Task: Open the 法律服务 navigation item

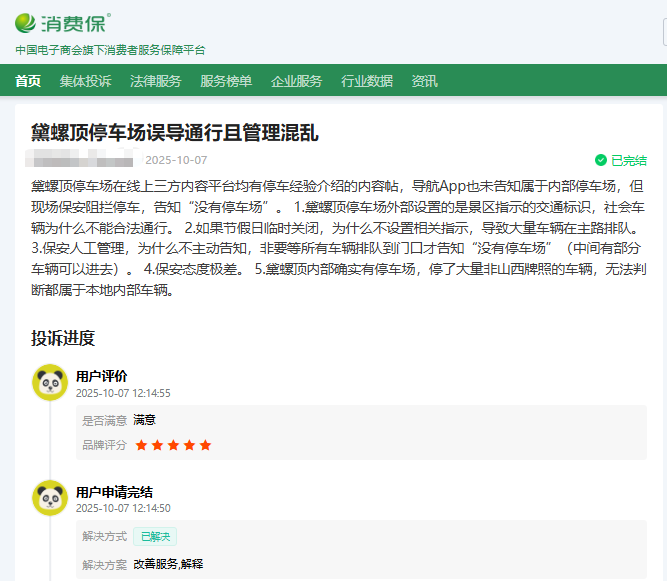Action: [155, 81]
